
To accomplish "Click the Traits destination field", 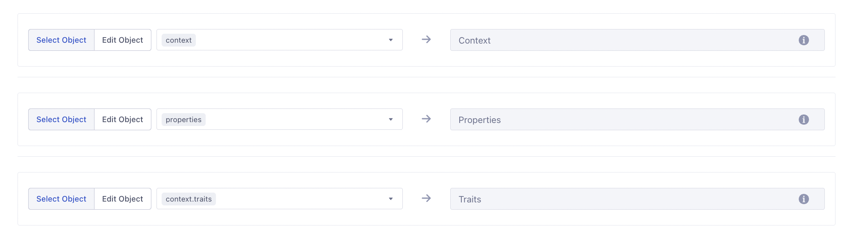I will pyautogui.click(x=620, y=199).
